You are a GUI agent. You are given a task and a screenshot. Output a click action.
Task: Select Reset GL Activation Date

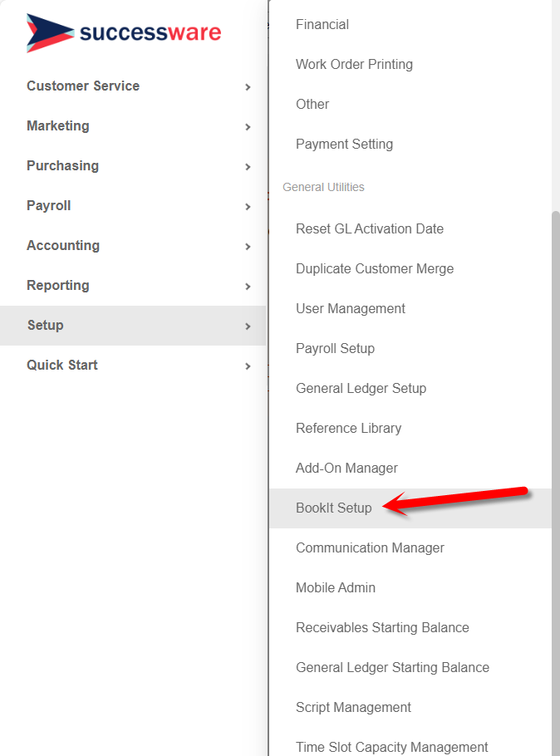coord(370,228)
